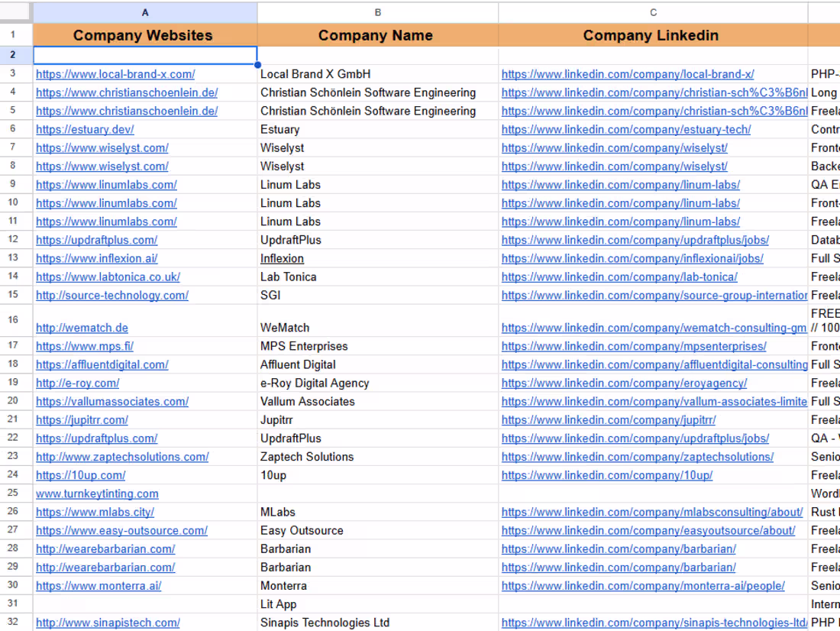Select the WeMatch company name cell
The image size is (840, 631).
coord(378,321)
